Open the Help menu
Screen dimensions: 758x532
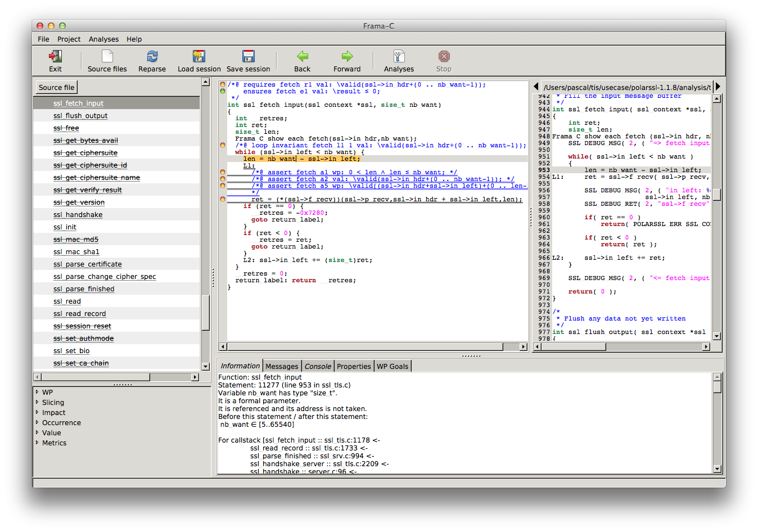coord(134,39)
